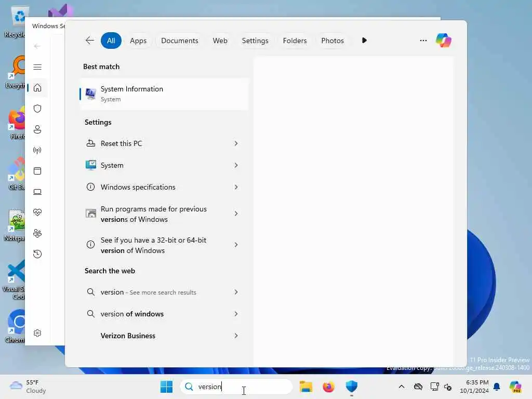
Task: Expand 32-bit or 64-bit version chevron
Action: tap(236, 245)
